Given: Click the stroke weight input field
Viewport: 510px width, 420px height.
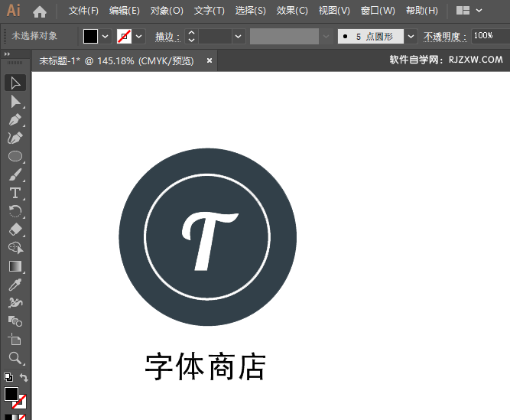Looking at the screenshot, I should pyautogui.click(x=216, y=36).
